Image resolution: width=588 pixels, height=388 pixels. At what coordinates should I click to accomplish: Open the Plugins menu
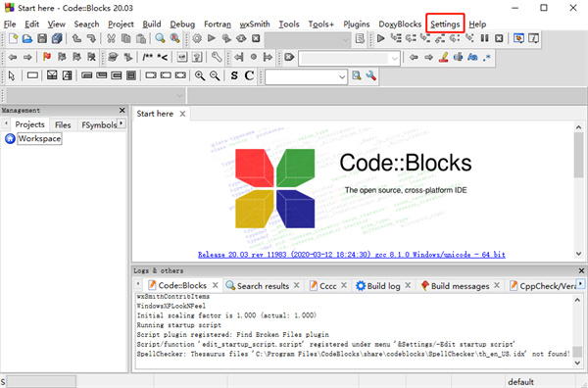click(357, 24)
